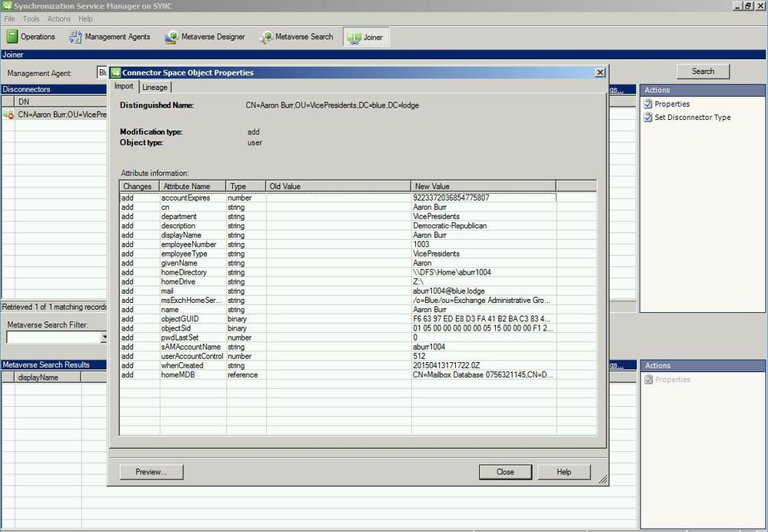Open the Management Agents toolbar icon
The height and width of the screenshot is (532, 768).
coord(75,37)
